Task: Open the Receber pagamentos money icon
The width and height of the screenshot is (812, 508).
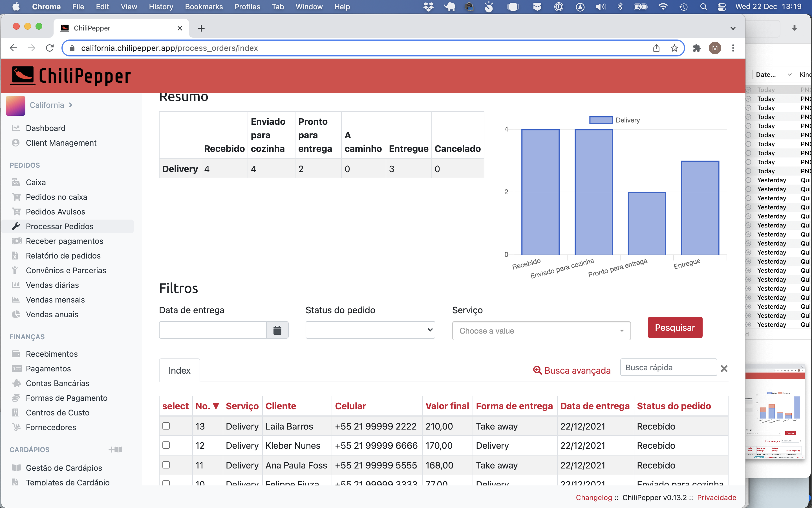Action: [16, 241]
